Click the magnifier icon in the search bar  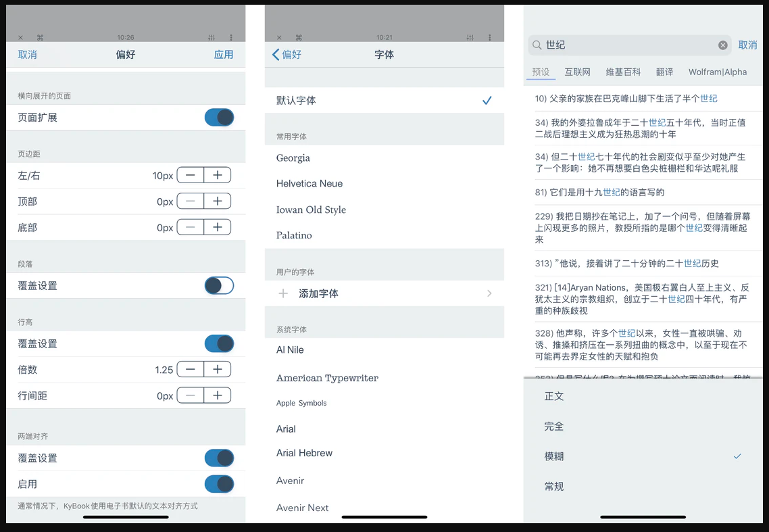[x=537, y=45]
